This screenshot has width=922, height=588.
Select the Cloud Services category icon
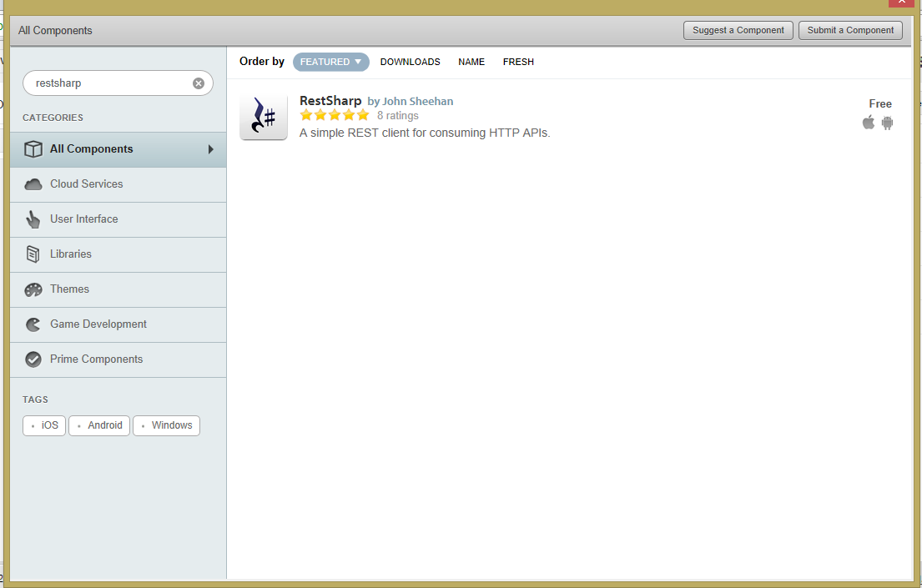[33, 183]
